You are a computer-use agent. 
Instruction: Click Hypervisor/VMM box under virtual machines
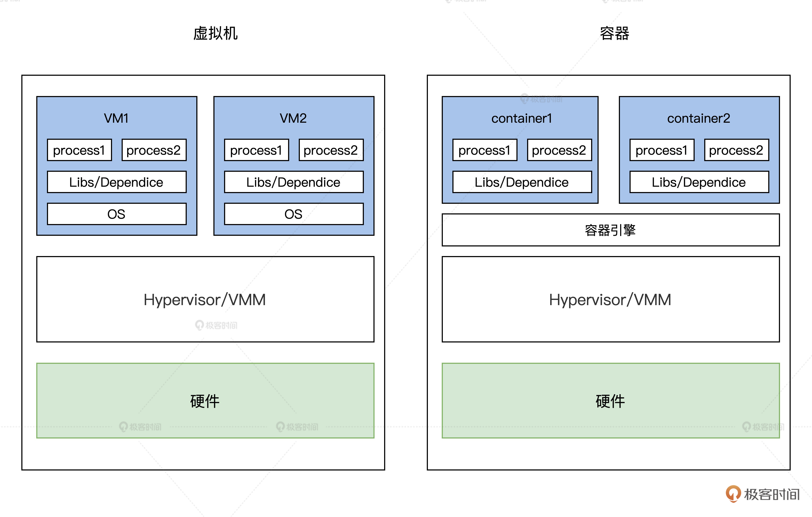[205, 300]
